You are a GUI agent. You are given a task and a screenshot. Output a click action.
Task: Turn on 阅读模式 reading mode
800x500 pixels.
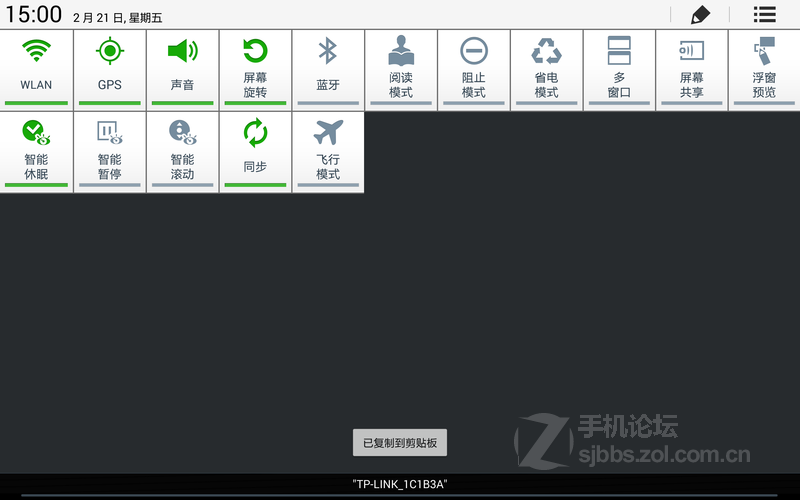(x=401, y=70)
